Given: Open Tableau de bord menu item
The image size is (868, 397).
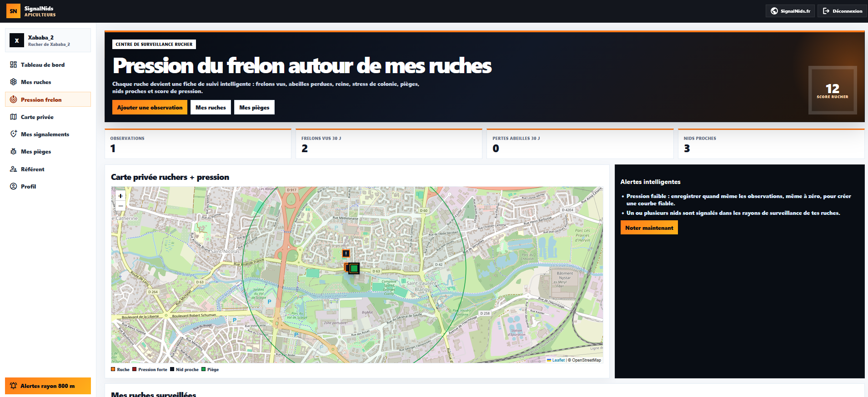Looking at the screenshot, I should point(48,65).
